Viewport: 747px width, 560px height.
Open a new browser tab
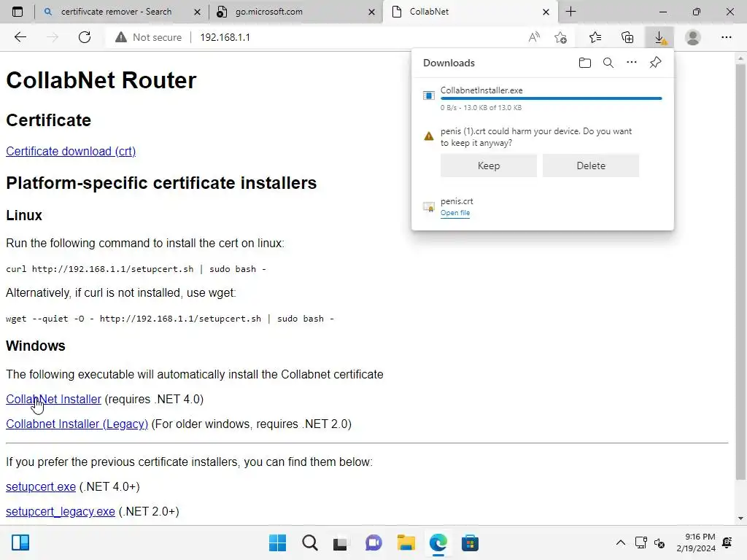(570, 12)
